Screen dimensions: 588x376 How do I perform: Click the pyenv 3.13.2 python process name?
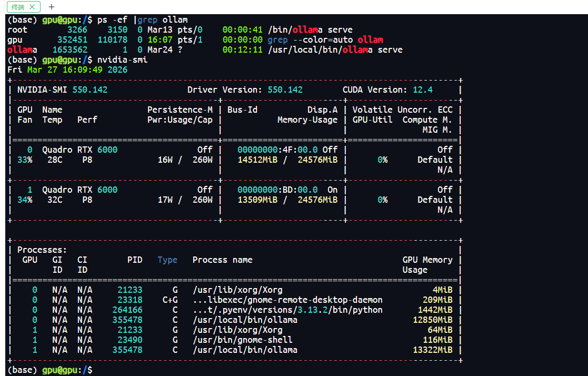[x=287, y=310]
